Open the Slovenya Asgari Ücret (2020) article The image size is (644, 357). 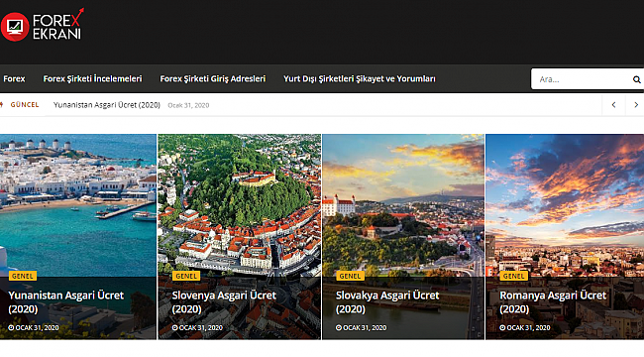pyautogui.click(x=224, y=301)
